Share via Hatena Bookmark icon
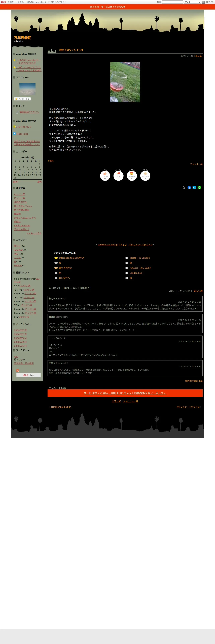Viewport: 215px width, 644px height. pyautogui.click(x=194, y=188)
